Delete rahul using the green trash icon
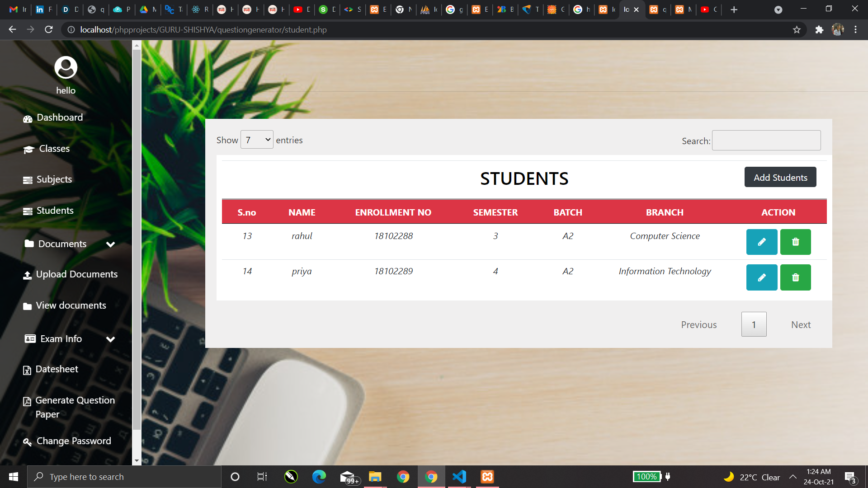868x488 pixels. pos(795,242)
